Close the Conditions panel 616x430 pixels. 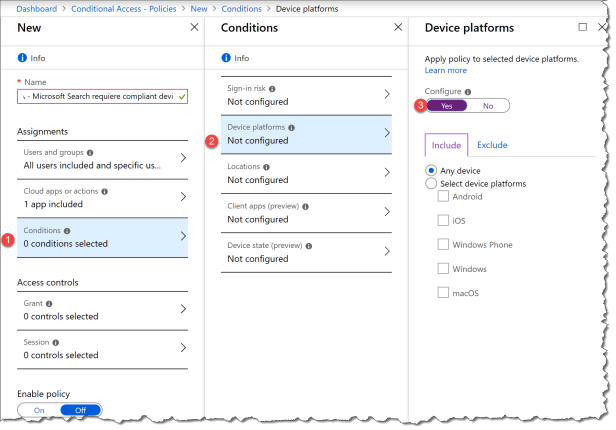pyautogui.click(x=398, y=27)
